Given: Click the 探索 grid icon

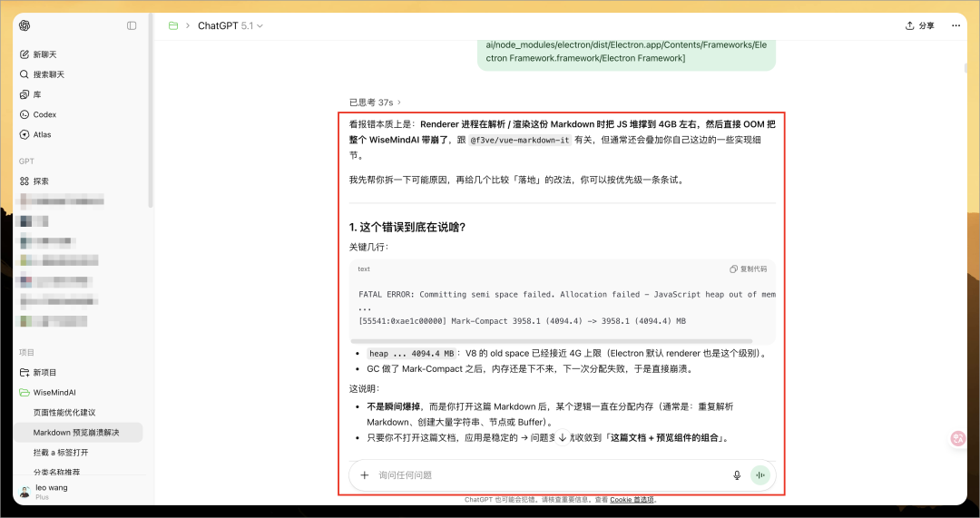Looking at the screenshot, I should [x=24, y=181].
